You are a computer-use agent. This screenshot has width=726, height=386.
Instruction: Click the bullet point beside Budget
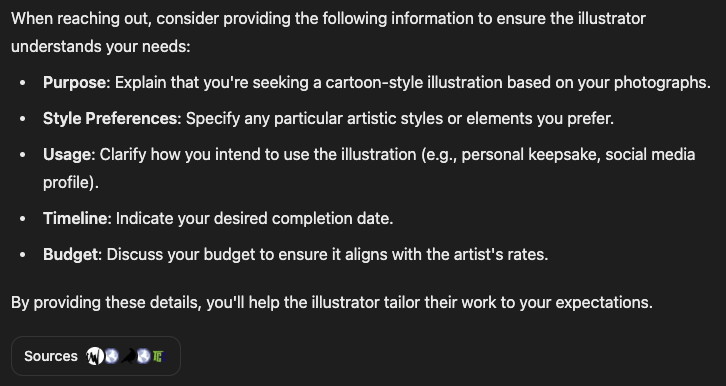23,255
